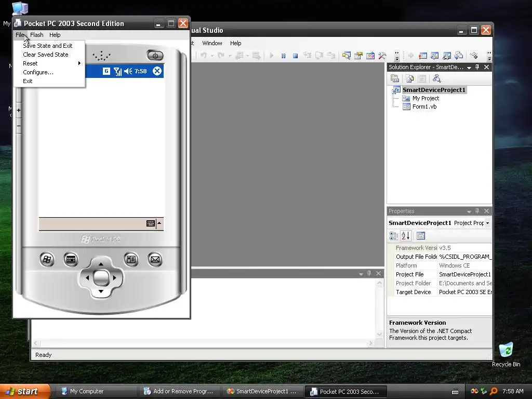This screenshot has width=532, height=399.
Task: Tap the on-screen keyboard icon on device
Action: 151,223
